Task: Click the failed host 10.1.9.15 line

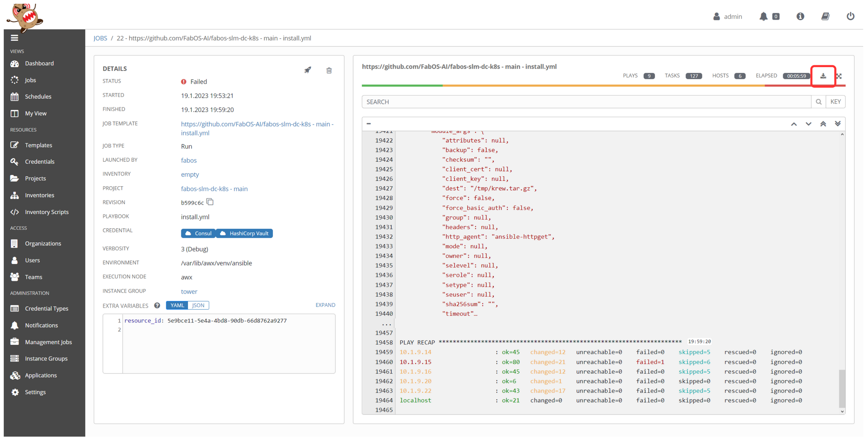Action: click(x=601, y=362)
